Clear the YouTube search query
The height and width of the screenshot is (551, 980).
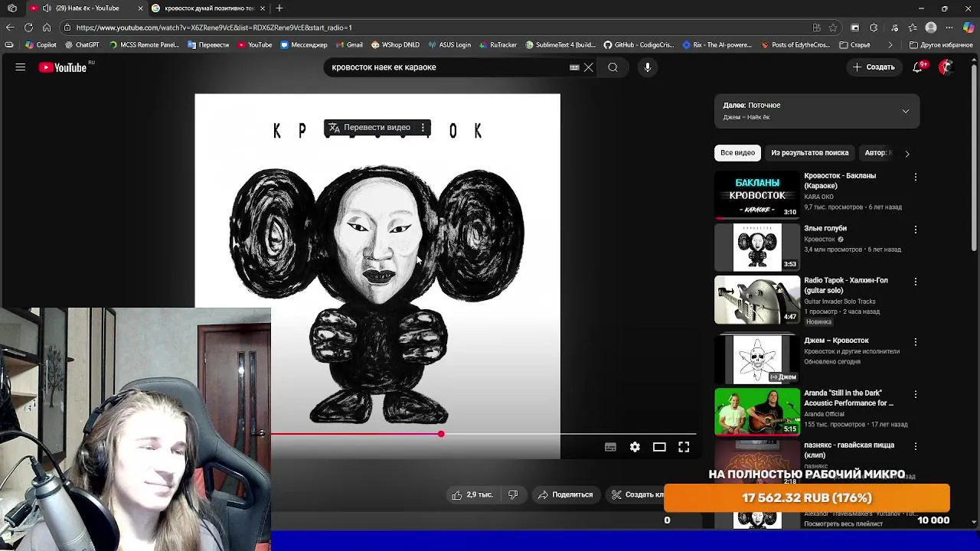tap(589, 67)
